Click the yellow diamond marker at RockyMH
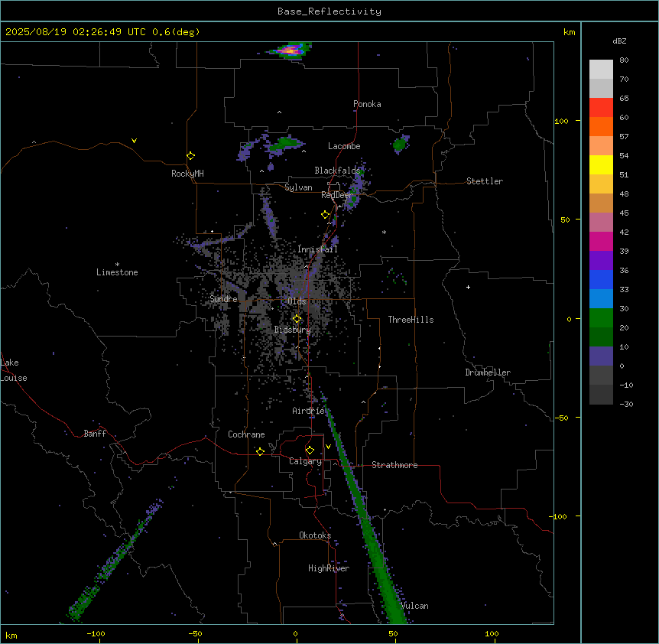Viewport: 659px width, 644px height. point(190,156)
